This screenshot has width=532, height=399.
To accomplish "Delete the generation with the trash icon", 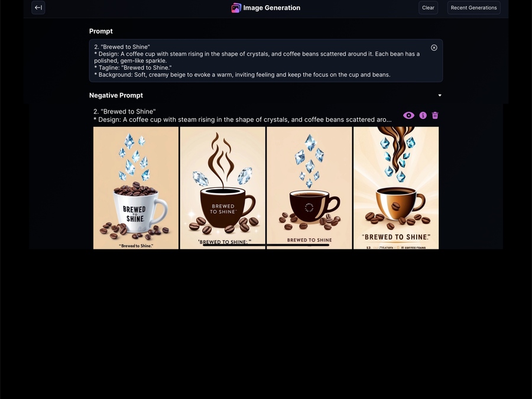I will [x=435, y=115].
